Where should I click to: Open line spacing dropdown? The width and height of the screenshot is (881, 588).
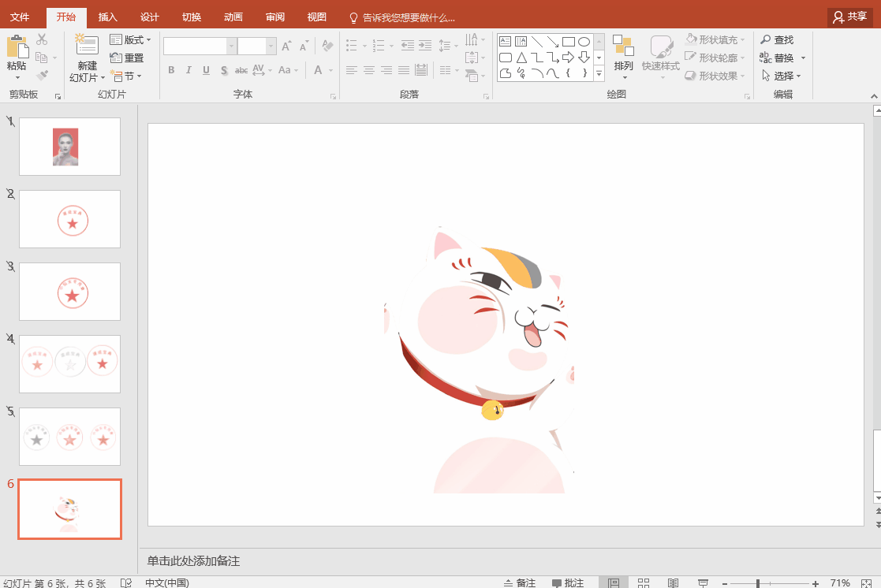pos(448,46)
